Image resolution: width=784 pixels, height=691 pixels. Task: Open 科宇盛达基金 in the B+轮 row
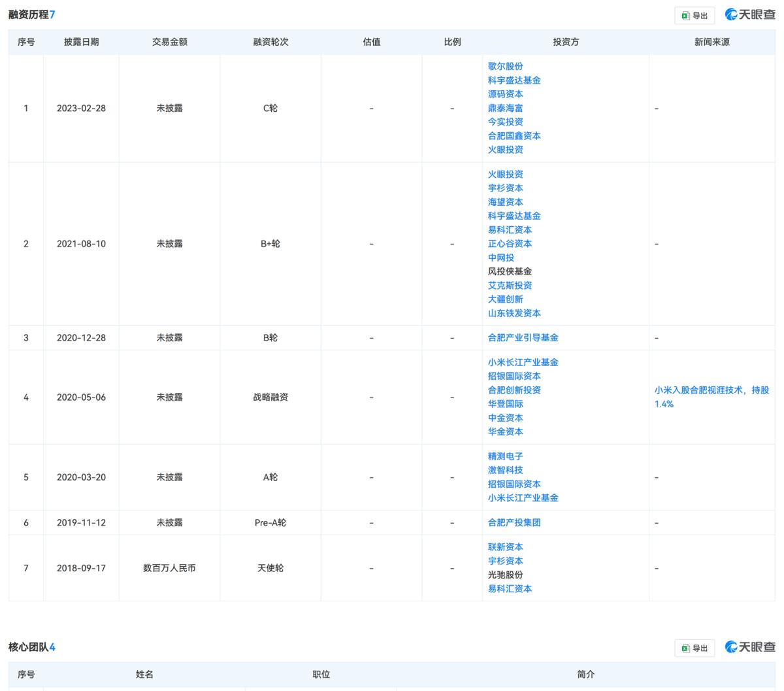pyautogui.click(x=514, y=216)
